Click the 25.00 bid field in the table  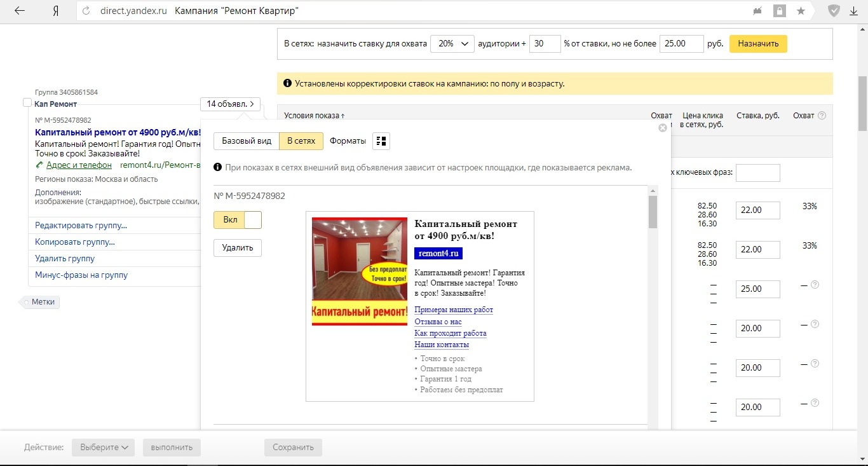[x=758, y=289]
